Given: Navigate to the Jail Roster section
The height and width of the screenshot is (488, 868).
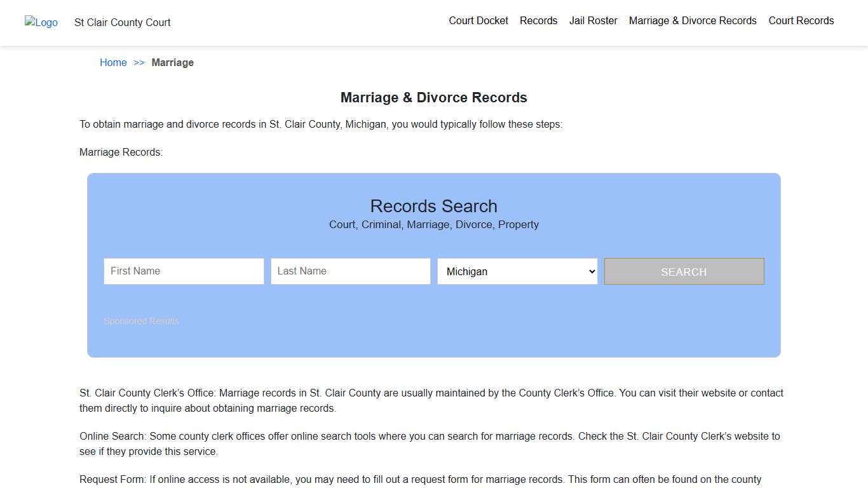Looking at the screenshot, I should click(x=593, y=20).
